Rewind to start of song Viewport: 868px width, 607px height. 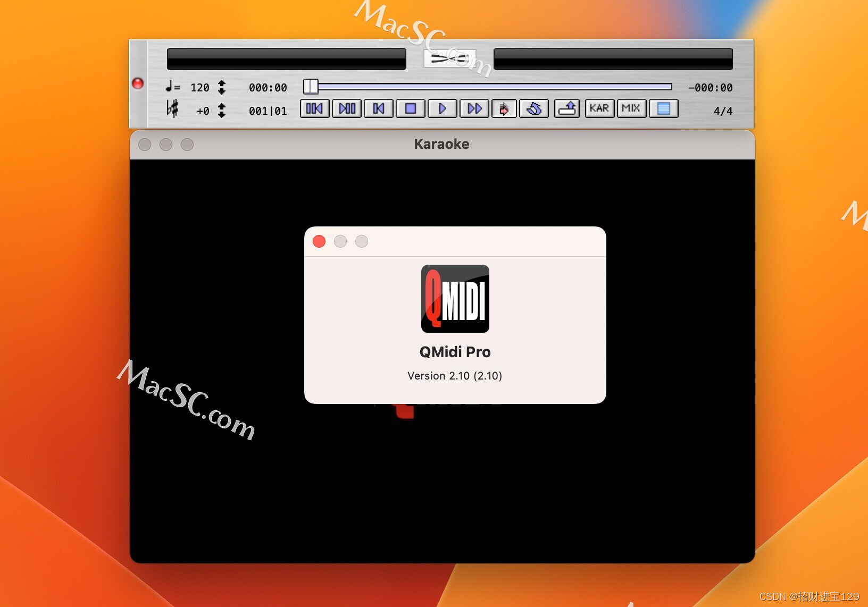coord(379,108)
